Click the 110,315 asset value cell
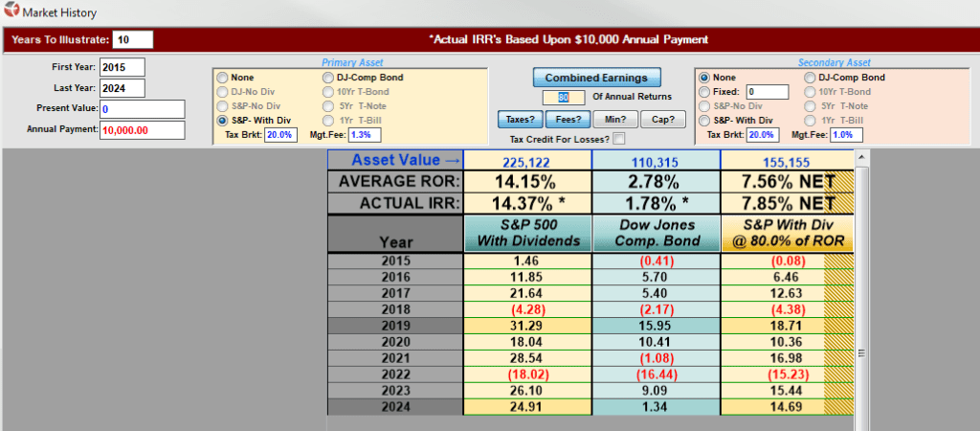 click(x=656, y=163)
